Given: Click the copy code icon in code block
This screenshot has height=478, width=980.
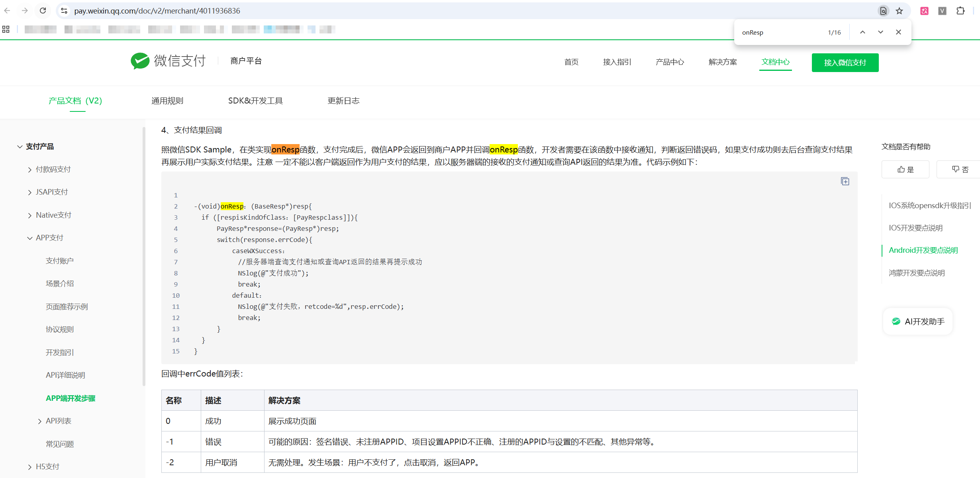Looking at the screenshot, I should point(845,181).
